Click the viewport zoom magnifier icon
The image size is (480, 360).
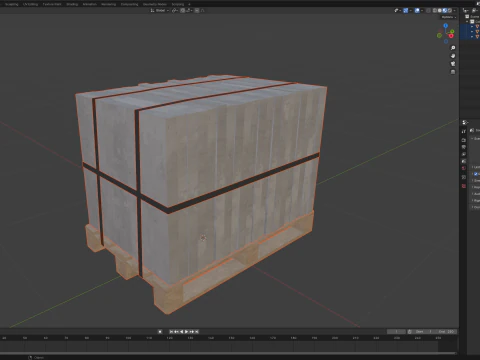453,48
